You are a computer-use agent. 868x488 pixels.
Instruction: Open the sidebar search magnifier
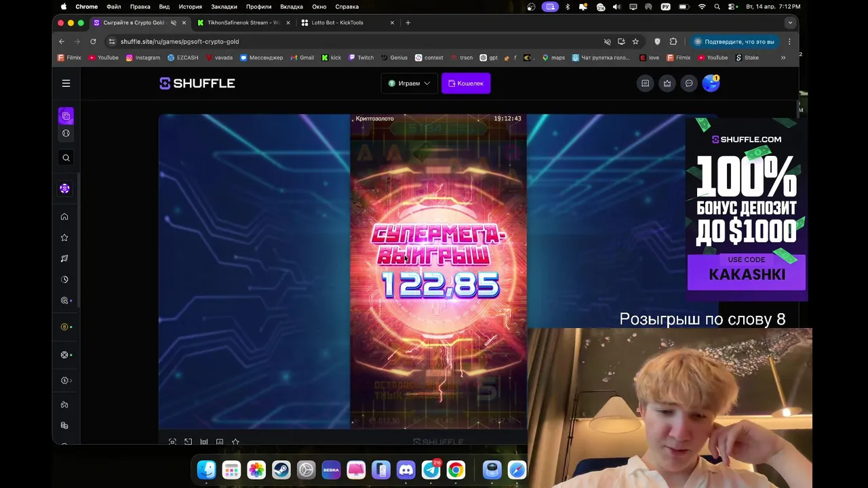pos(66,158)
